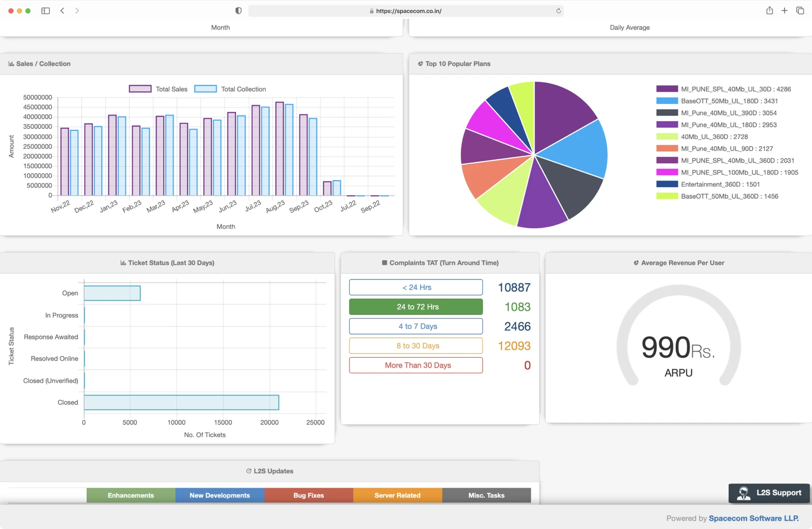The image size is (812, 529).
Task: Click the L2S Updates refresh icon
Action: [x=249, y=471]
